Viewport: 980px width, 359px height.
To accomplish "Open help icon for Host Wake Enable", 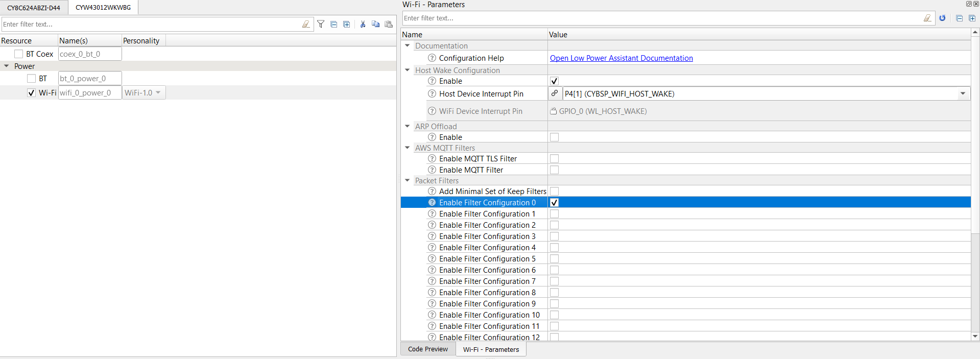I will (432, 81).
